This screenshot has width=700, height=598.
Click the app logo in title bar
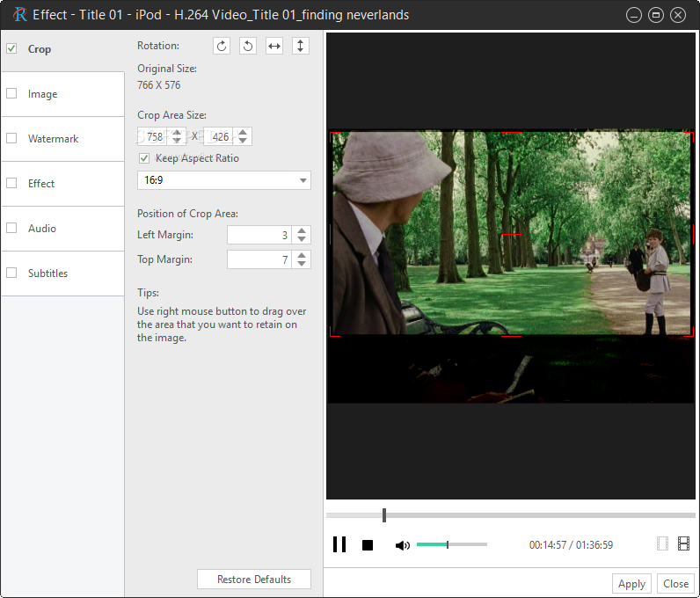19,15
